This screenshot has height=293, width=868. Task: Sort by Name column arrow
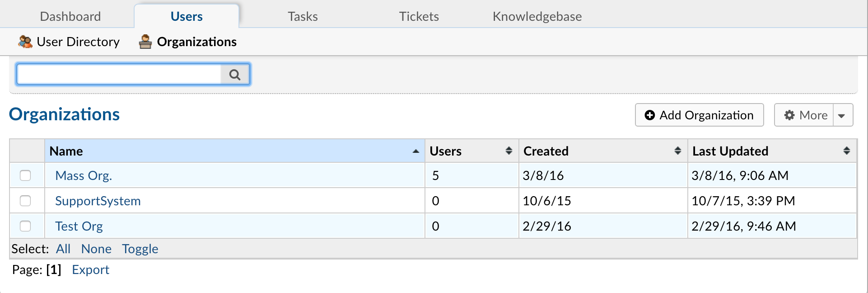(416, 151)
